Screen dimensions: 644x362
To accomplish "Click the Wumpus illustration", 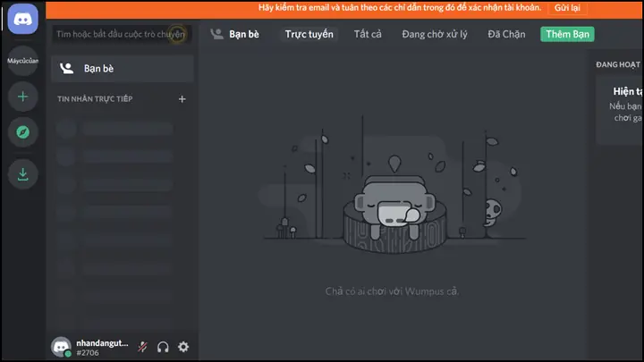I will point(394,185).
